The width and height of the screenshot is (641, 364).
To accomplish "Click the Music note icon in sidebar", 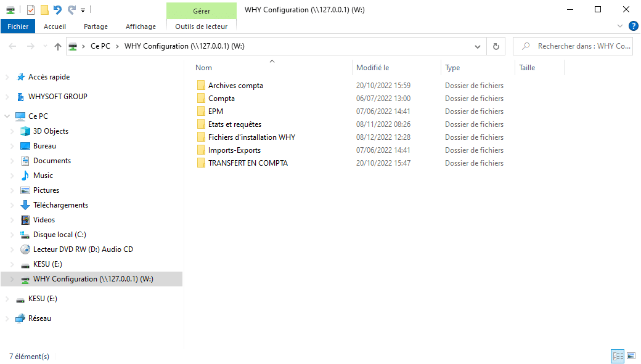I will 25,176.
